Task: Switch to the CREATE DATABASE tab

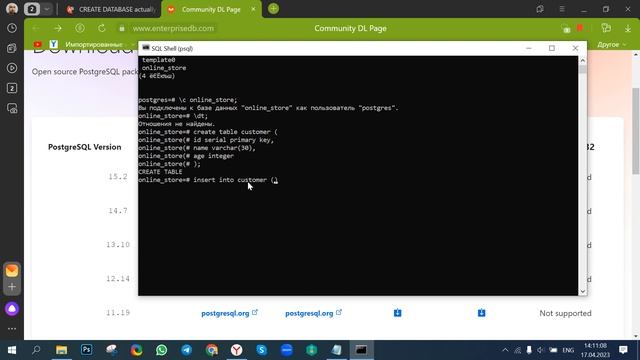Action: (111, 9)
